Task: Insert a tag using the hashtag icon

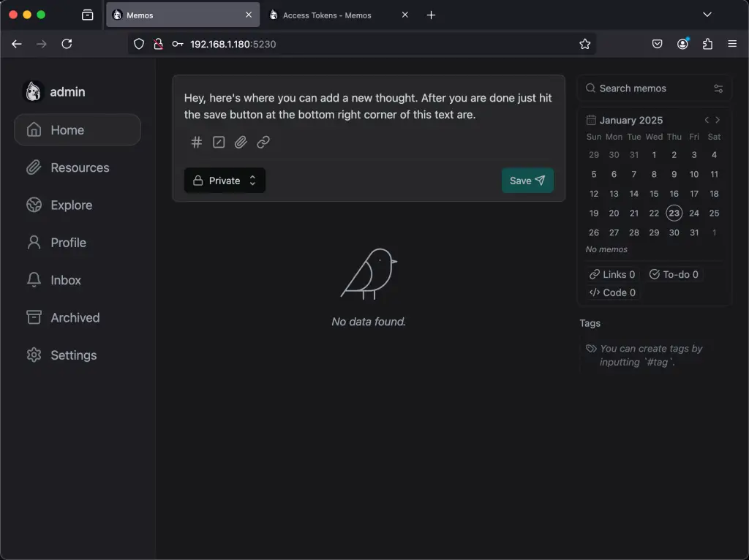Action: coord(196,142)
